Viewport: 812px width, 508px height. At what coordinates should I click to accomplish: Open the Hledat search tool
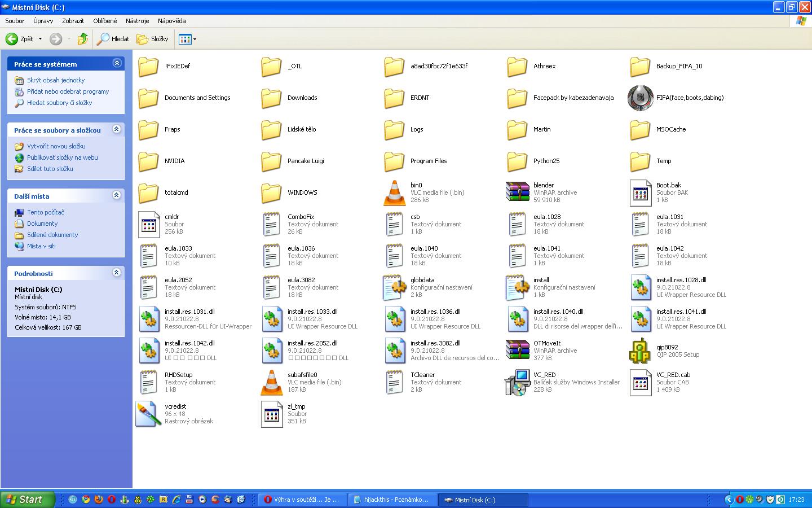[113, 39]
